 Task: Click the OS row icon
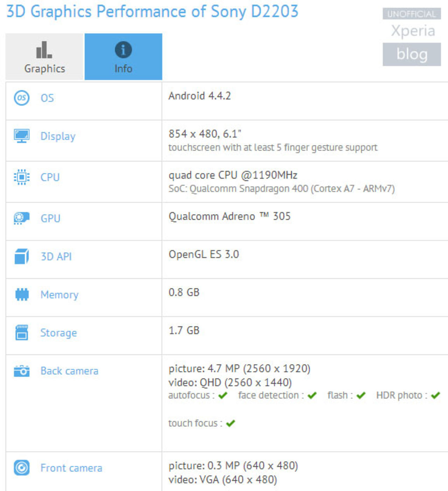pos(22,98)
